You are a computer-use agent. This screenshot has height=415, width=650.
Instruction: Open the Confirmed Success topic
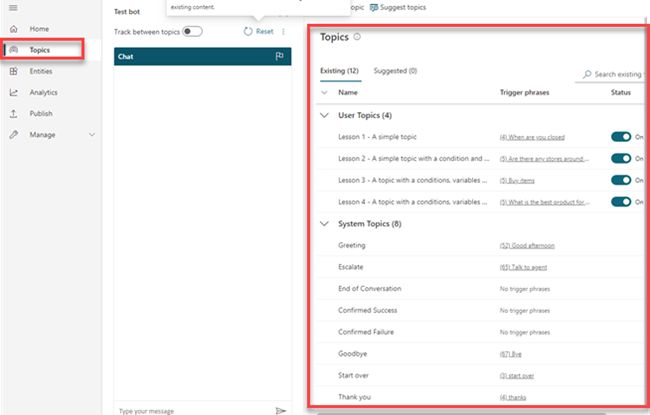click(368, 310)
